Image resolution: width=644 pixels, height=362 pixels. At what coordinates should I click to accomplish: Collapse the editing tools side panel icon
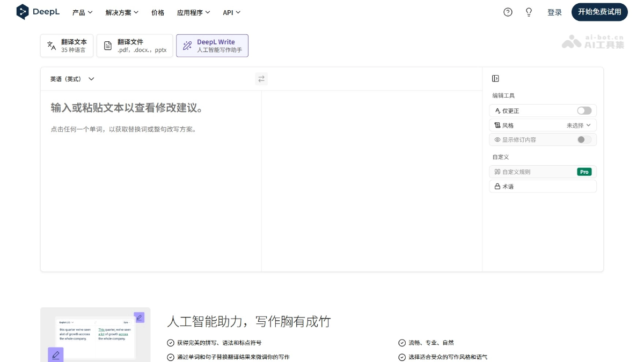pos(495,78)
